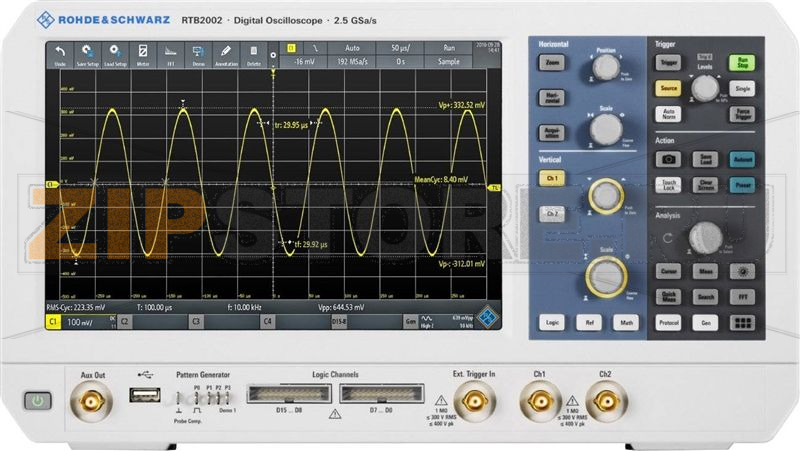The image size is (800, 451).
Task: Open the toolbar settings gear icon
Action: [273, 55]
